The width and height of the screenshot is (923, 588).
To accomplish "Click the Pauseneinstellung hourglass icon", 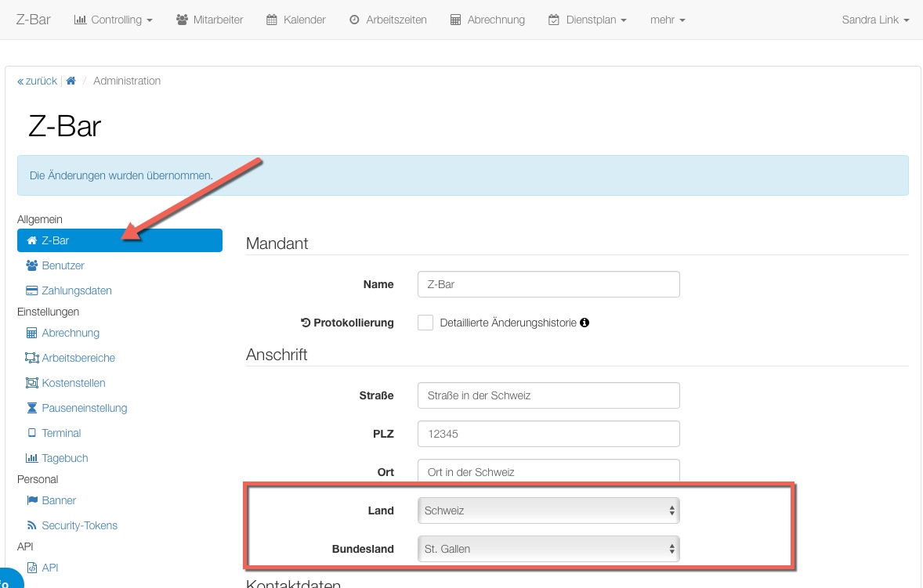I will coord(32,408).
